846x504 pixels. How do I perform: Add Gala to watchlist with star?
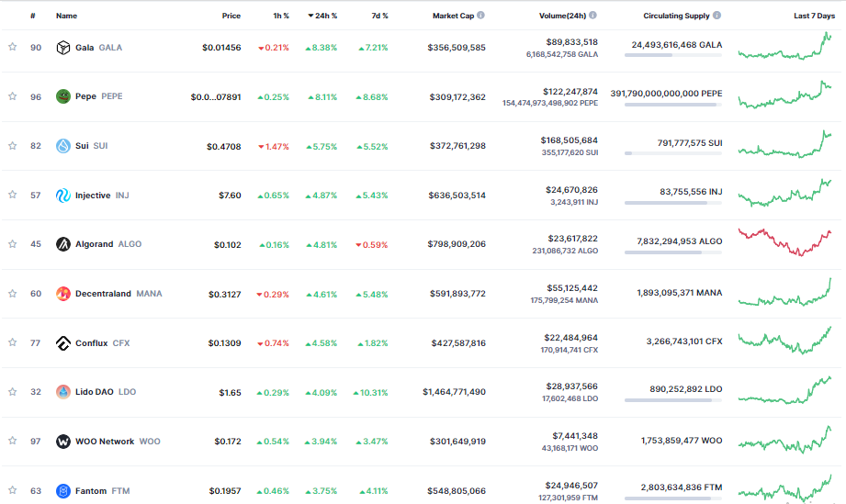coord(13,47)
